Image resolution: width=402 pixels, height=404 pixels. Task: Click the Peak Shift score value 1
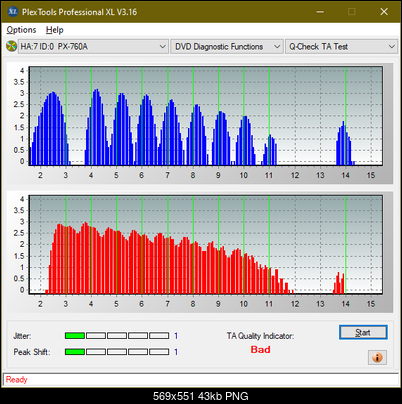point(176,352)
